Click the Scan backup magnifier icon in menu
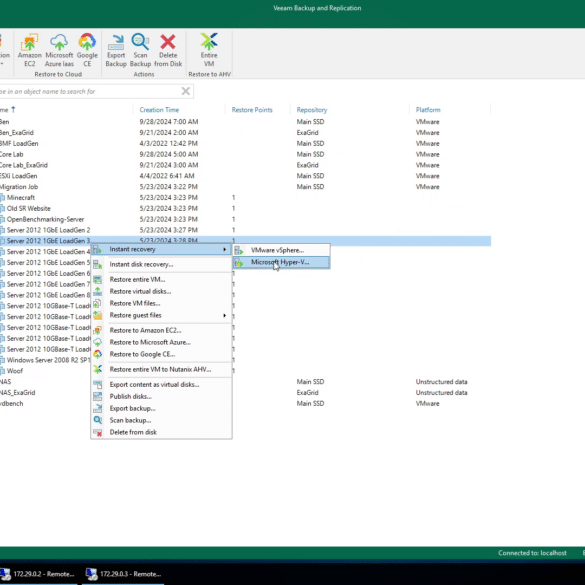 [97, 420]
